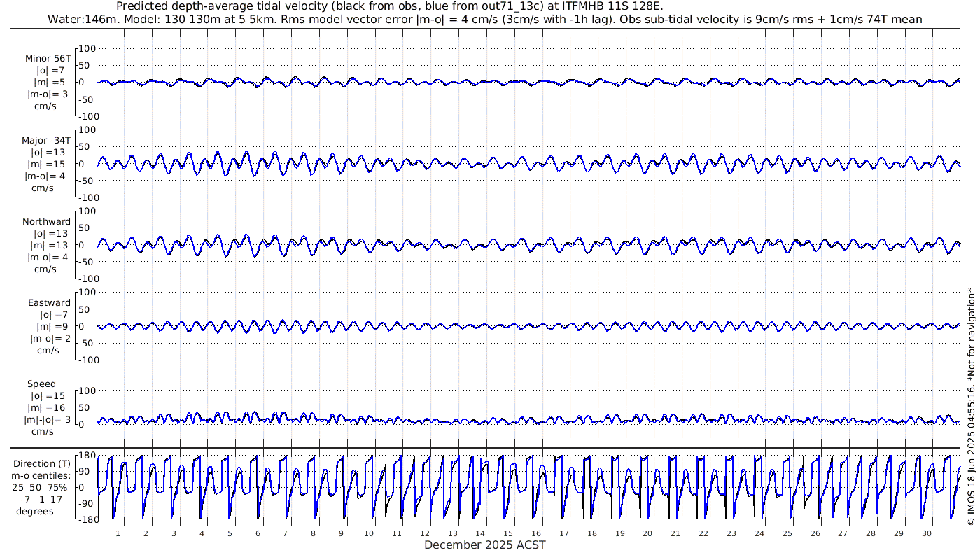Click the title 'Predicted depth-average tidal velocity' line
The image size is (980, 560).
pyautogui.click(x=388, y=6)
